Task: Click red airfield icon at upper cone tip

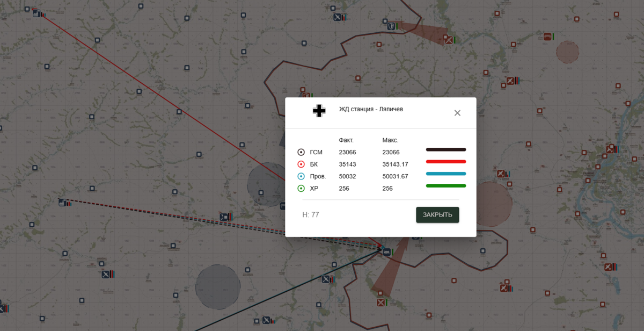Action: point(448,39)
